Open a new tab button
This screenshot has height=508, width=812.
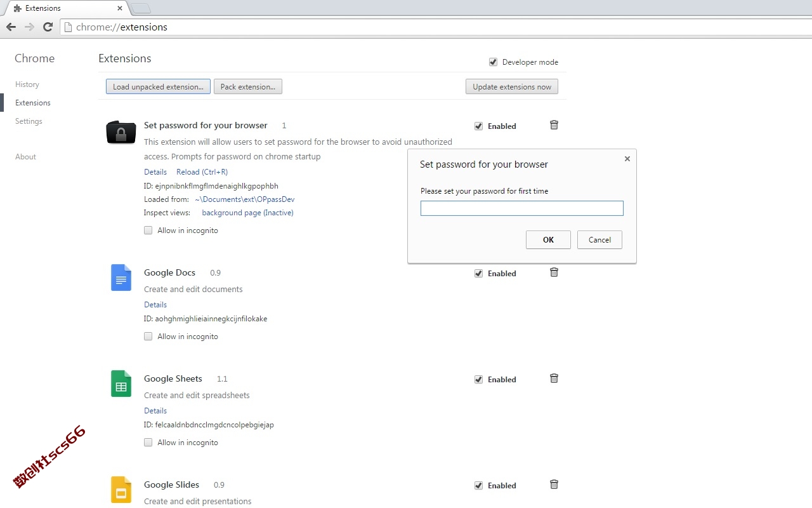pos(141,8)
